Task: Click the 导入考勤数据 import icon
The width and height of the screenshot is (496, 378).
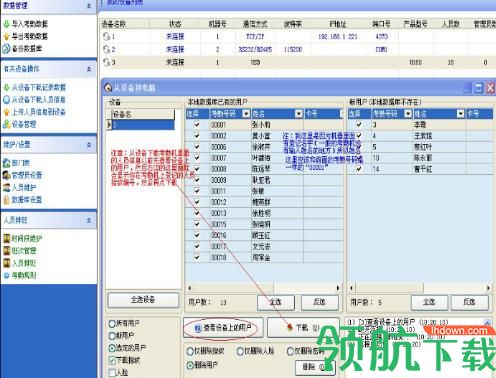Action: (x=6, y=24)
